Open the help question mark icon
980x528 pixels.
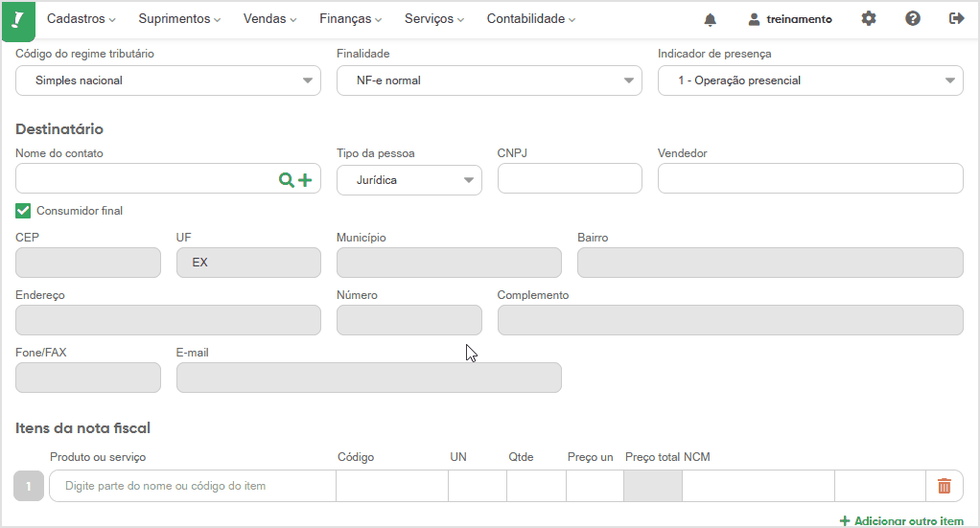(913, 18)
